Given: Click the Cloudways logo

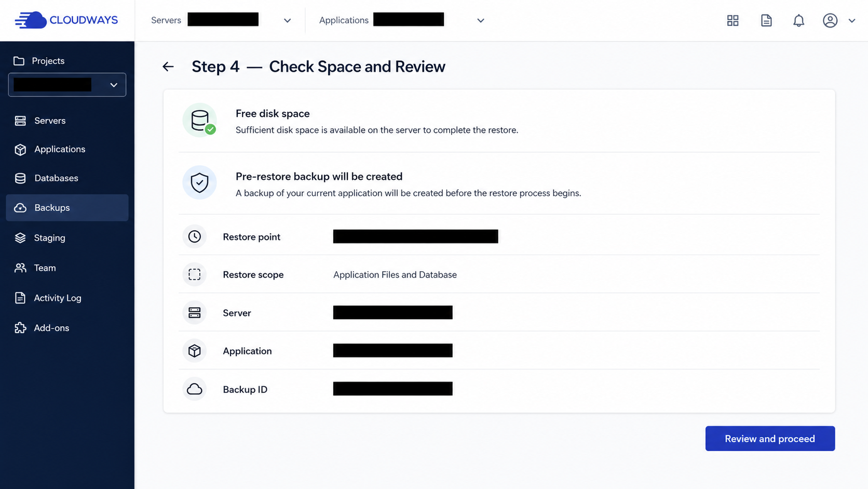Looking at the screenshot, I should point(66,20).
